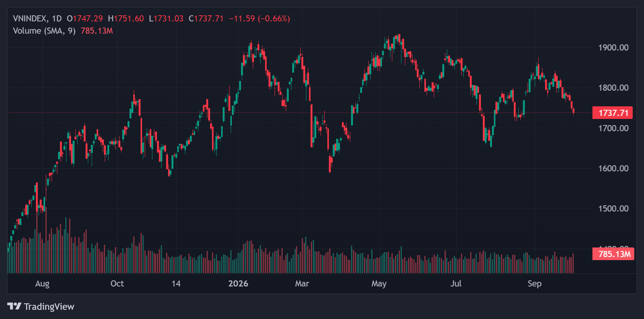The width and height of the screenshot is (644, 319).
Task: Click the 1500.00 price axis label
Action: [x=613, y=208]
